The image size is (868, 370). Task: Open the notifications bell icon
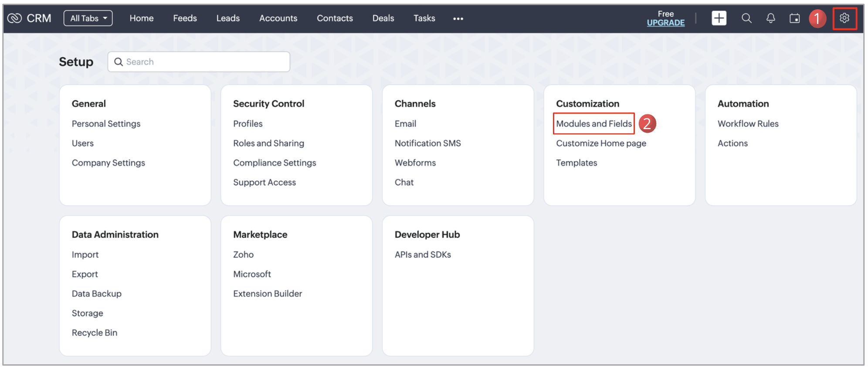tap(770, 18)
